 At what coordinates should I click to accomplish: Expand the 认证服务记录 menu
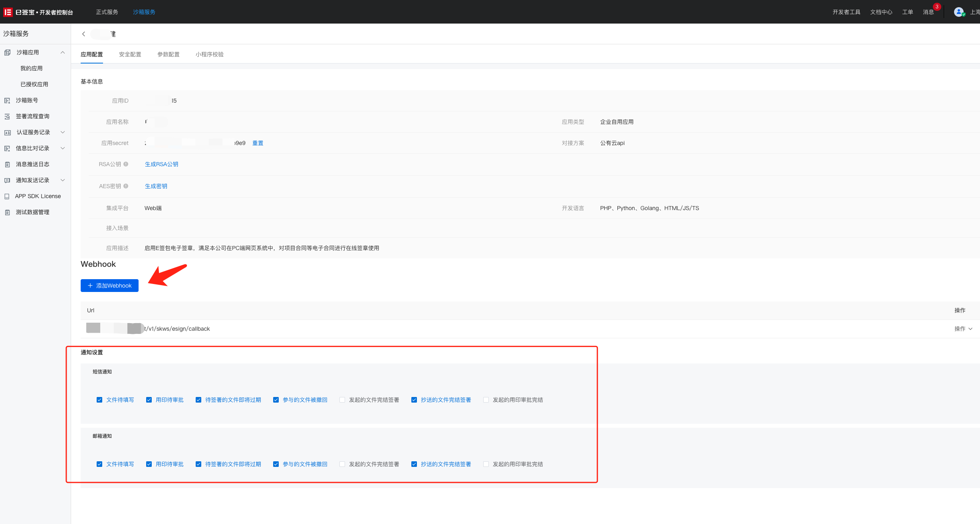[x=63, y=132]
